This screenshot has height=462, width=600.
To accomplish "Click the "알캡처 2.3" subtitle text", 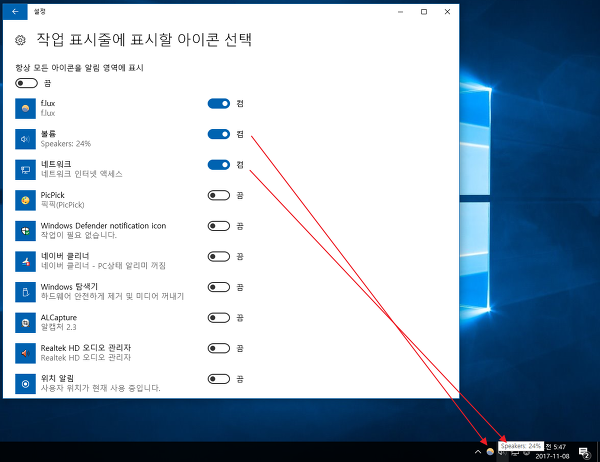I will [59, 327].
